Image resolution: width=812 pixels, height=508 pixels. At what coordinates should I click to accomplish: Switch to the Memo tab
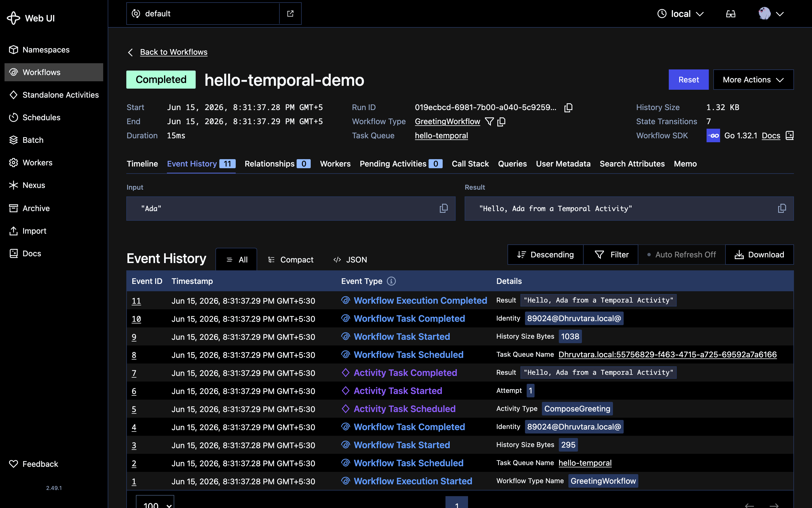(x=685, y=164)
